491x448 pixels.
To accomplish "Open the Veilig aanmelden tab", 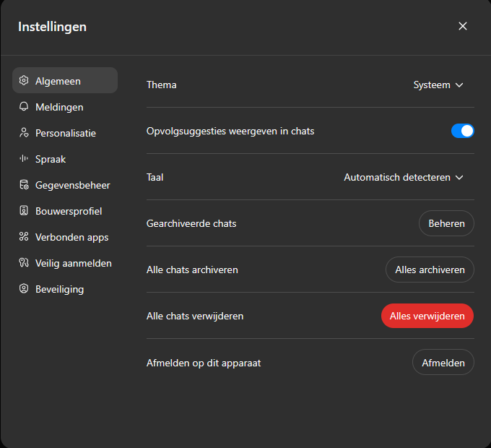I will [65, 263].
